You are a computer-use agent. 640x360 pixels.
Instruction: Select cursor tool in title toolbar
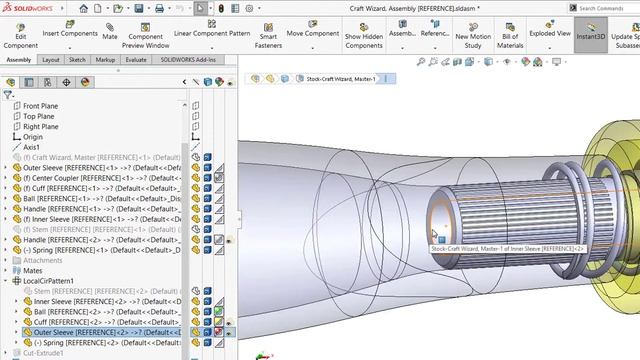pos(200,8)
